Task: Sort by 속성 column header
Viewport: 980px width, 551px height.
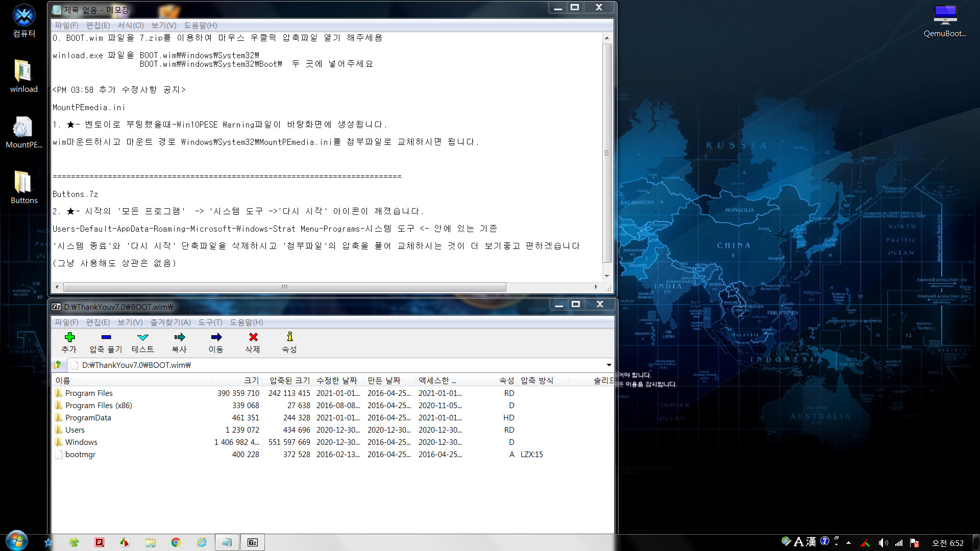Action: point(492,380)
